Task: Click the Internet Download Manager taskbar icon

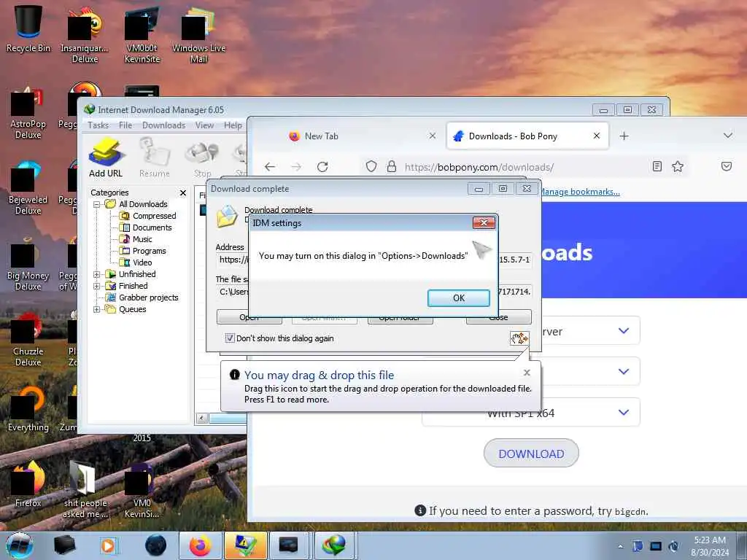Action: pos(333,545)
